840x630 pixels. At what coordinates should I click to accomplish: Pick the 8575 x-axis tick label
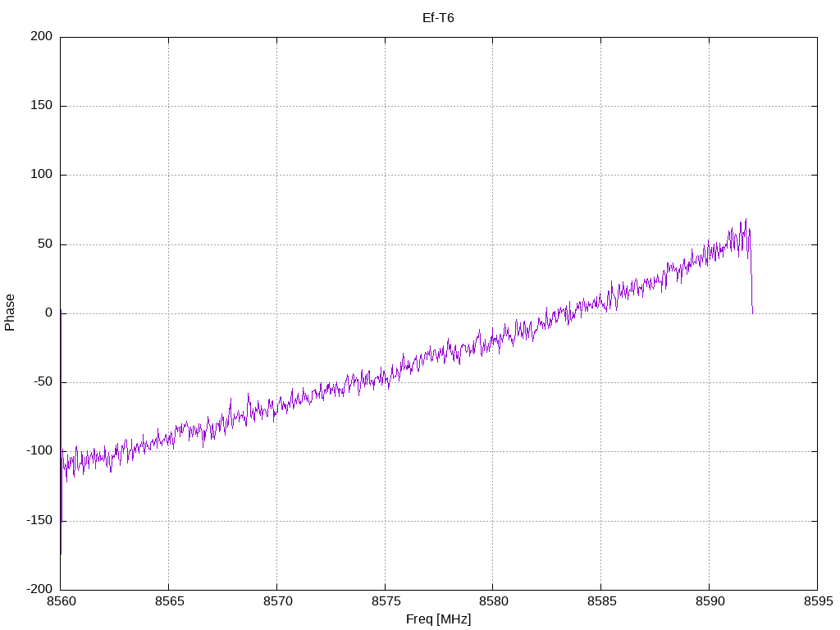[384, 602]
